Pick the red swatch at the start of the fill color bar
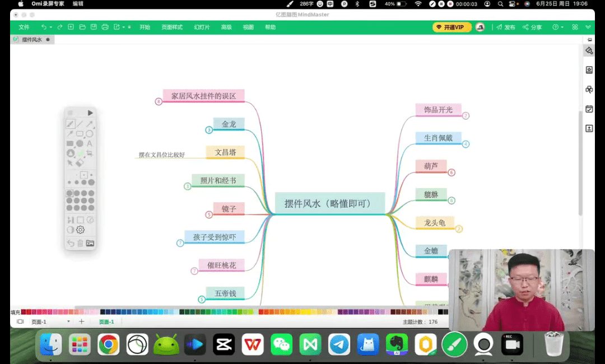605x364 pixels. (24, 312)
